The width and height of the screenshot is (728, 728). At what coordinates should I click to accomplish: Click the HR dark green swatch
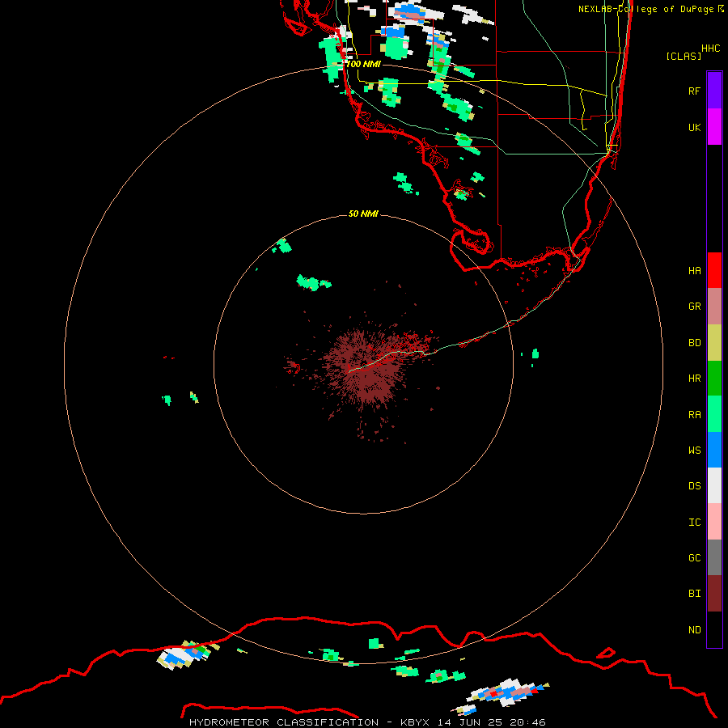click(x=714, y=379)
